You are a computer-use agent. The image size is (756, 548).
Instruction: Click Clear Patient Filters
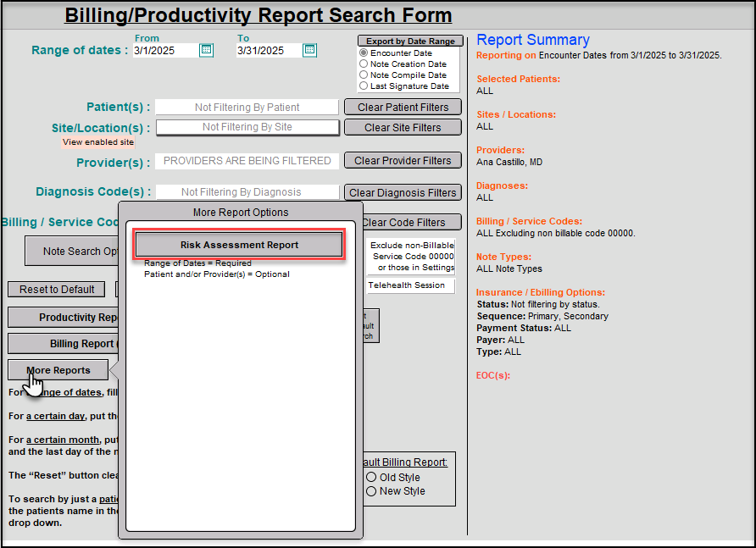point(403,107)
